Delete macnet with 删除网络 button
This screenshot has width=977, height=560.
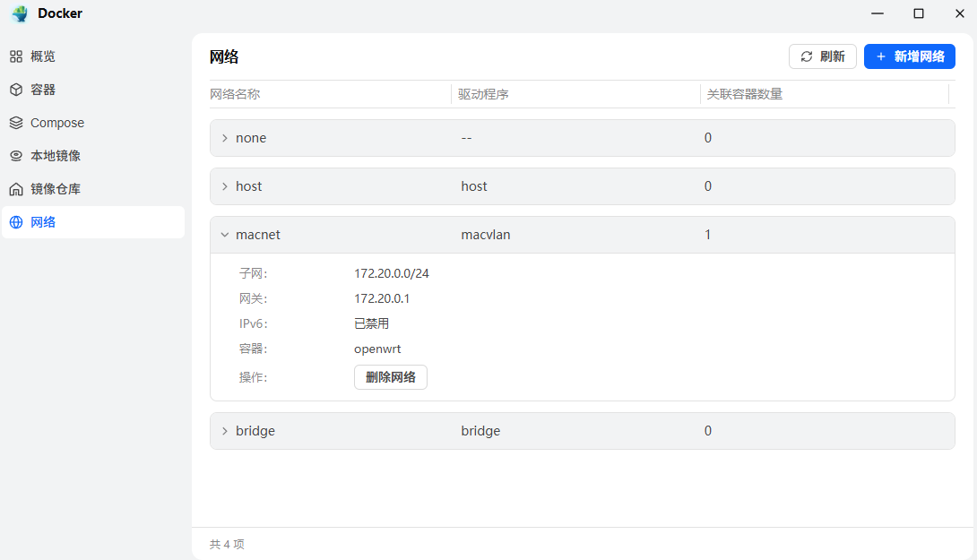click(x=391, y=377)
